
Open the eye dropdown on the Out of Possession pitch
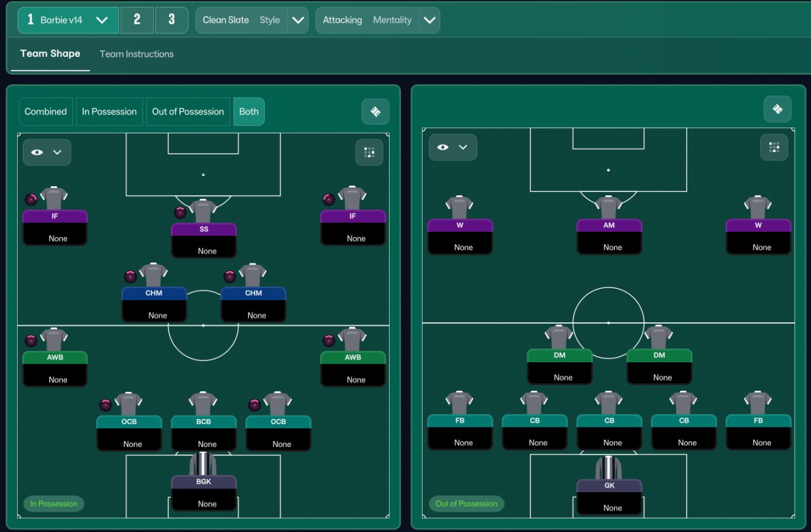[452, 147]
